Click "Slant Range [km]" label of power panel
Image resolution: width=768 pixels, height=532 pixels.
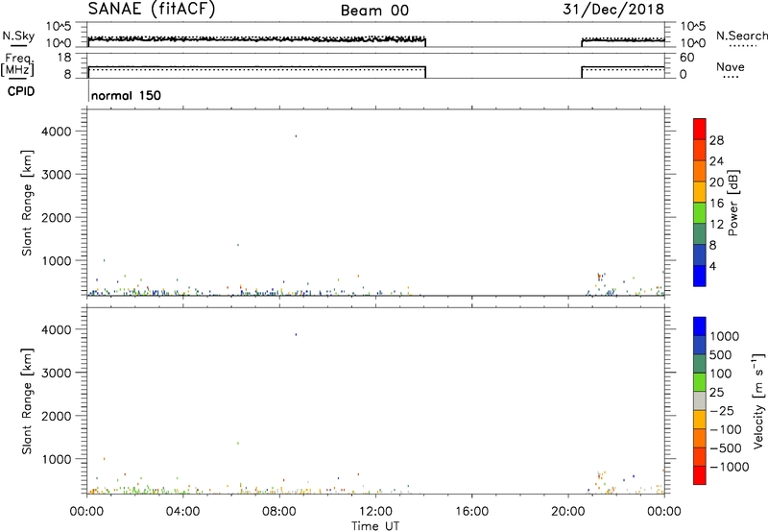pyautogui.click(x=27, y=203)
